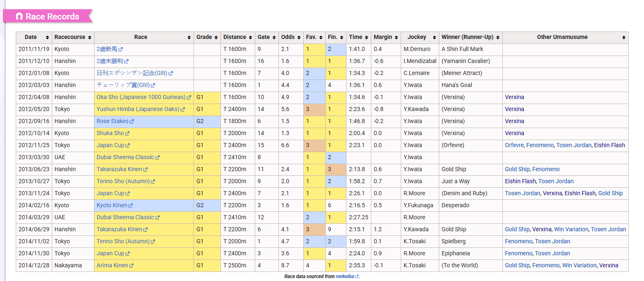Viewport: 644px width, 281px height.
Task: Sort by Other Umamusume column arrows
Action: click(x=624, y=37)
